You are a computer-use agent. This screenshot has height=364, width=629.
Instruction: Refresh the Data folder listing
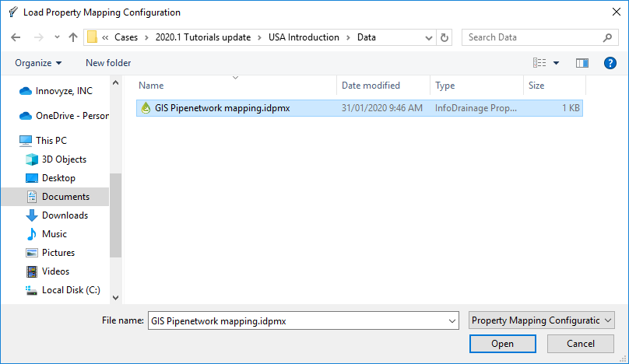pyautogui.click(x=445, y=37)
